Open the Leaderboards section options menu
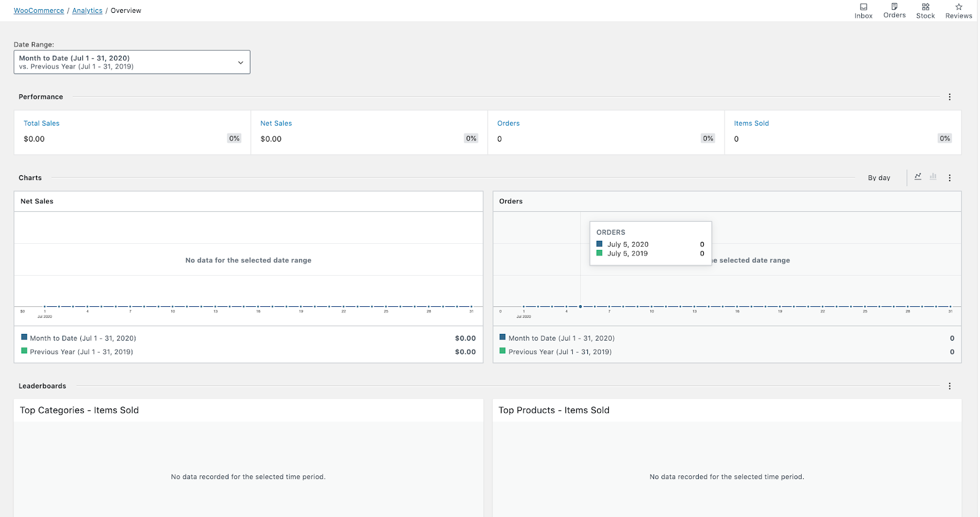Image resolution: width=980 pixels, height=517 pixels. coord(950,386)
